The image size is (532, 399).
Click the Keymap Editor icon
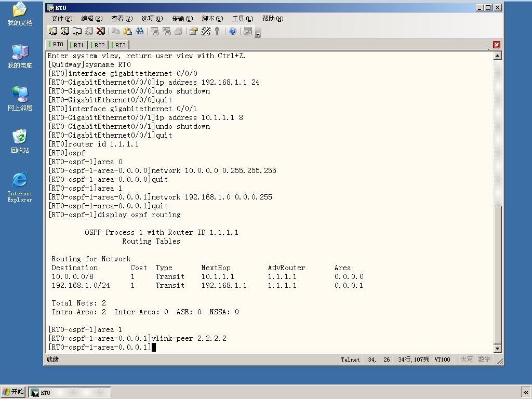(206, 31)
